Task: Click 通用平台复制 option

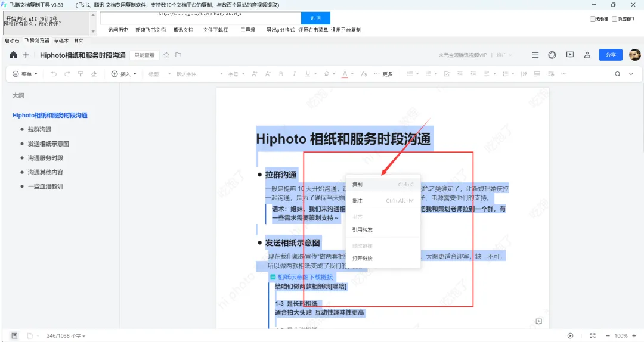Action: click(x=345, y=30)
